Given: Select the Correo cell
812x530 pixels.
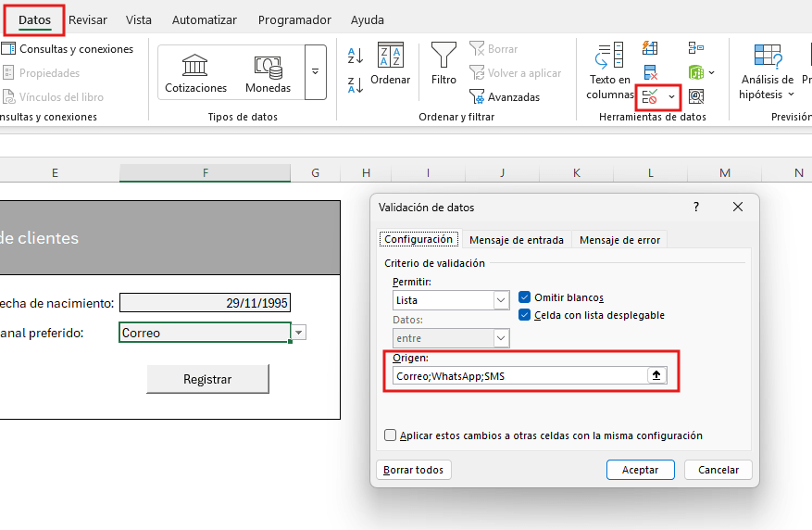Looking at the screenshot, I should click(205, 333).
